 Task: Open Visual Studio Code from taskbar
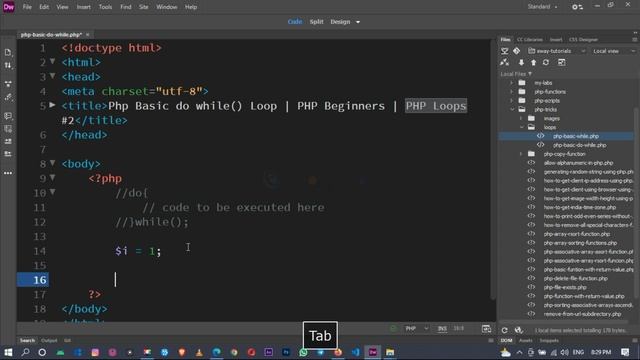pos(356,352)
